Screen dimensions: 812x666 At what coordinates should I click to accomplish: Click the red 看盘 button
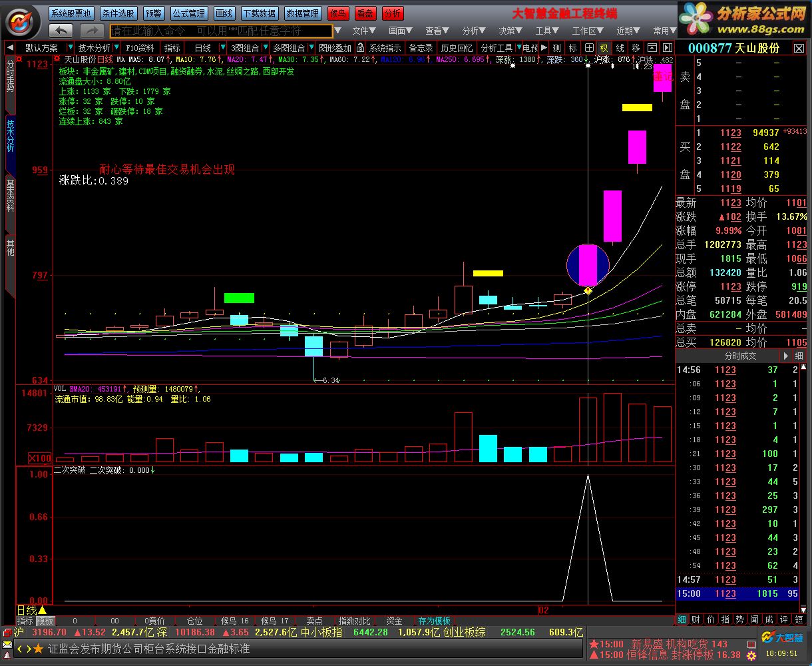coord(365,13)
